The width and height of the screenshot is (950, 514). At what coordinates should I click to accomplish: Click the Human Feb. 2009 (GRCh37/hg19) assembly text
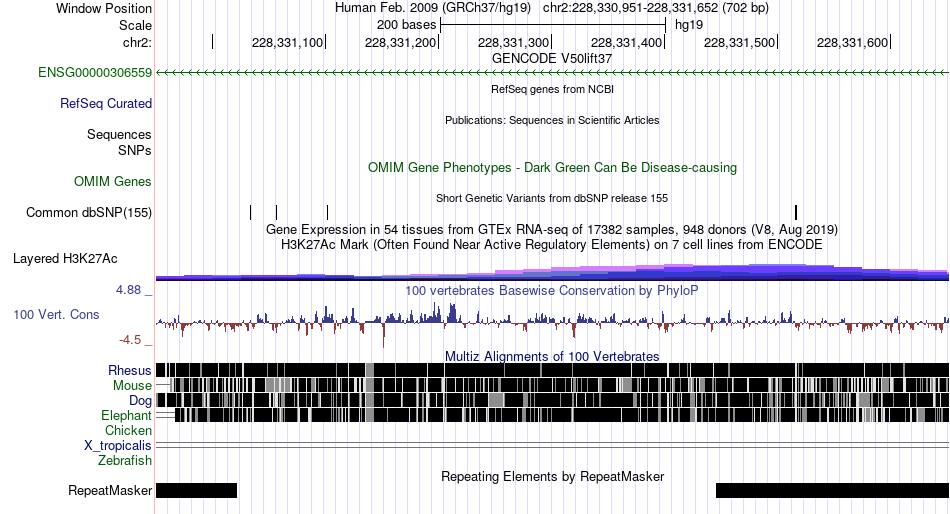pos(433,8)
